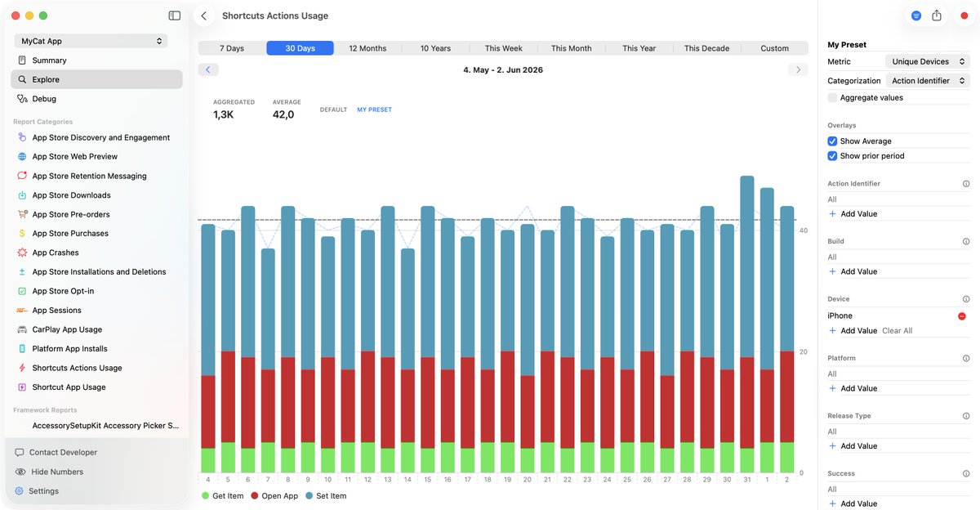Clear All device filter values

(898, 331)
